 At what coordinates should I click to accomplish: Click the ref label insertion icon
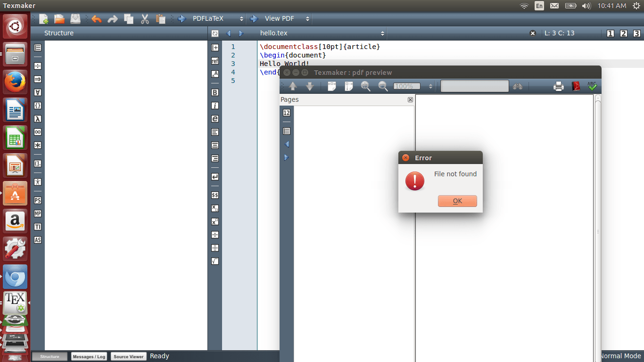click(215, 61)
